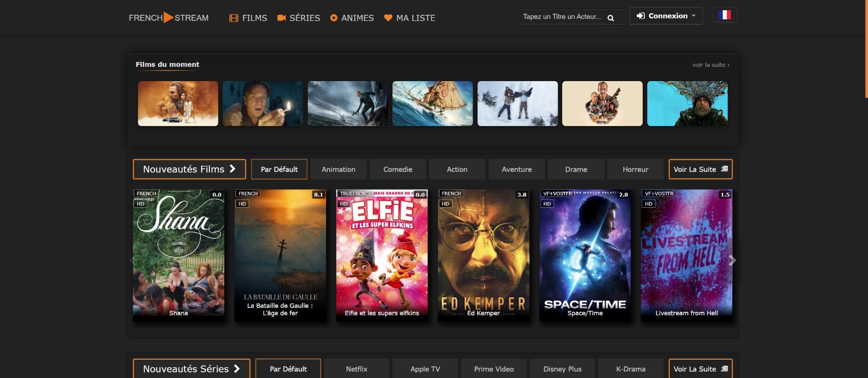Viewport: 868px width, 378px height.
Task: Expand the Connexion dropdown caret
Action: tap(693, 16)
